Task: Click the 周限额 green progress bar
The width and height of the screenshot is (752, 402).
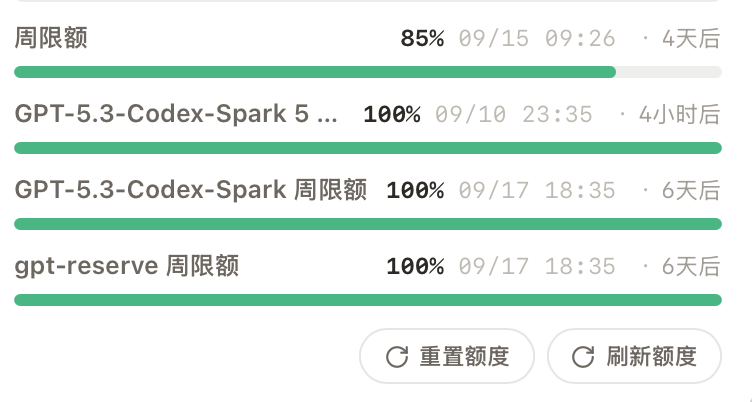Action: click(368, 72)
